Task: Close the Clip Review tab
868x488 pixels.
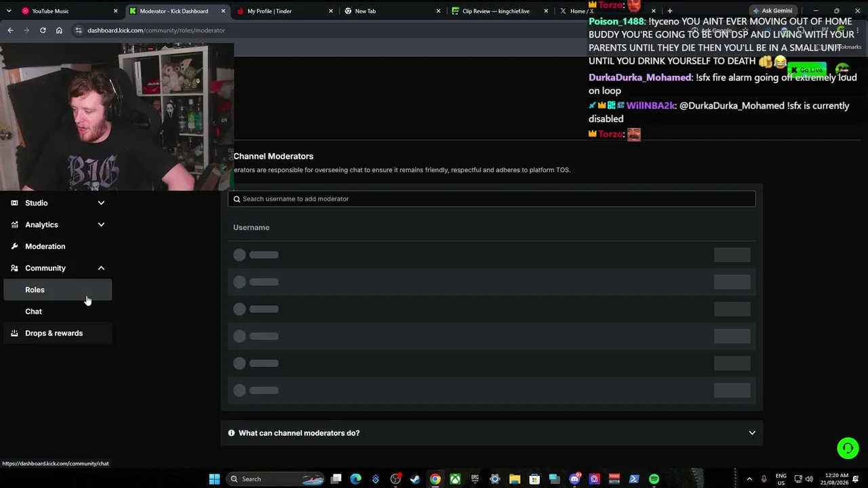Action: pos(546,11)
